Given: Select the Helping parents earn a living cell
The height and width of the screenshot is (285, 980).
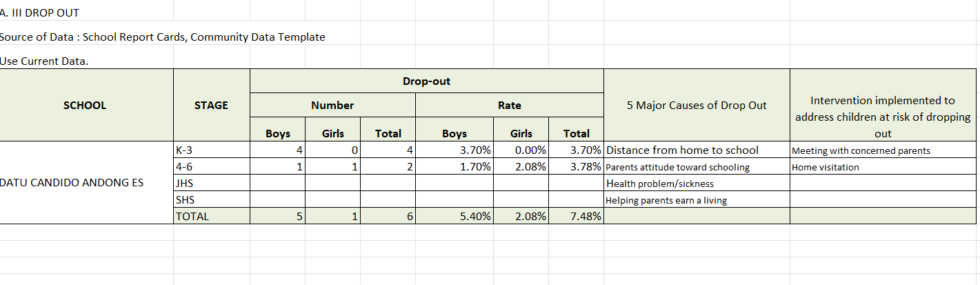Looking at the screenshot, I should pos(697,200).
